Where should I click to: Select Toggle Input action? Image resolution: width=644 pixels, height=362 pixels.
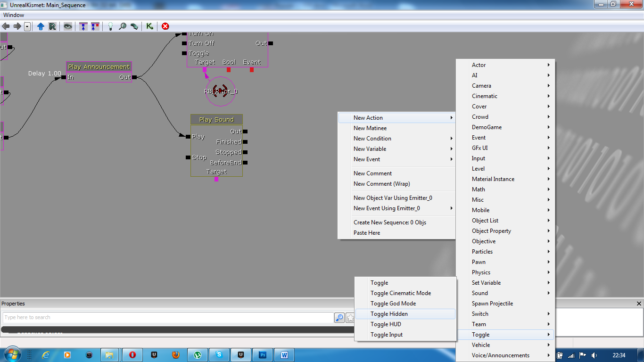(x=405, y=335)
